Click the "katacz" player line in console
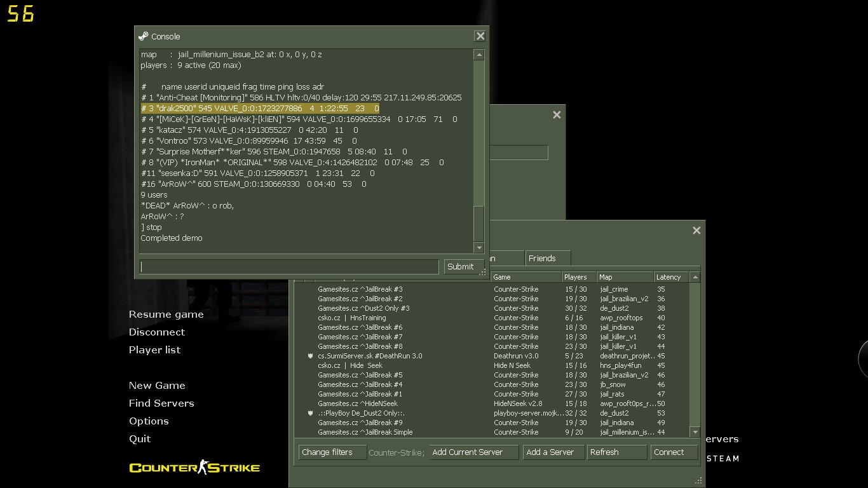Screen dimensions: 868x488 coord(248,130)
